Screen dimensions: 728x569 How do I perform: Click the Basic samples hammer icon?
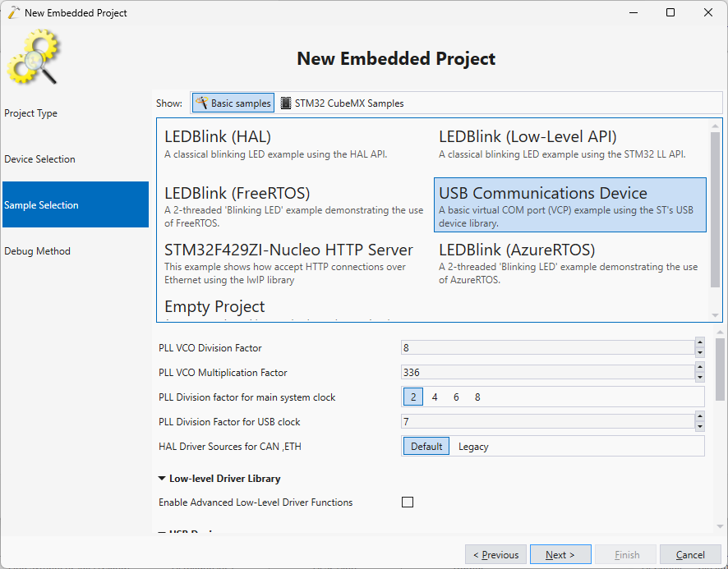(x=202, y=103)
